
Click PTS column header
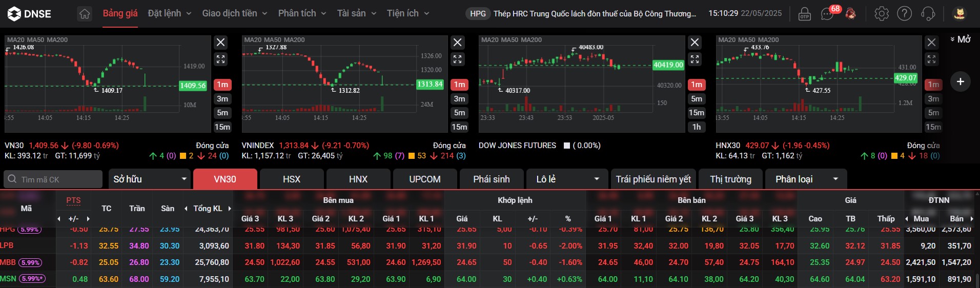[73, 200]
